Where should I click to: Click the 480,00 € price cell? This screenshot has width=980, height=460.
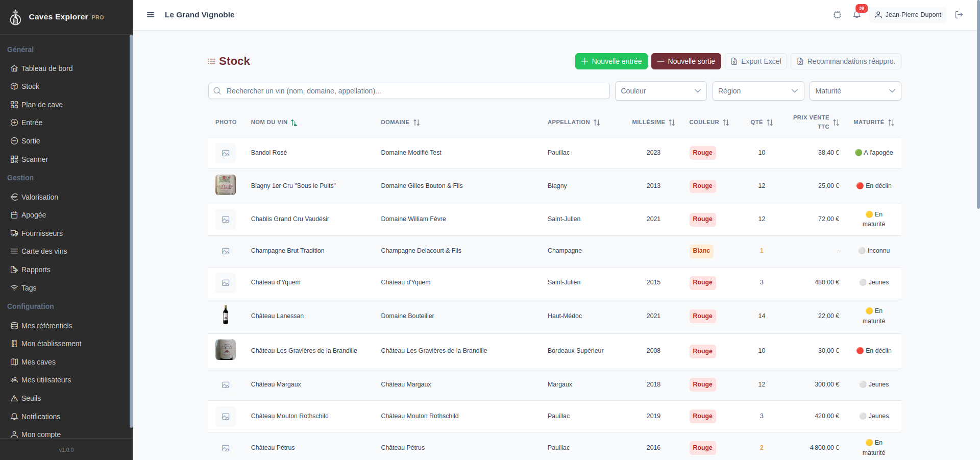click(827, 282)
